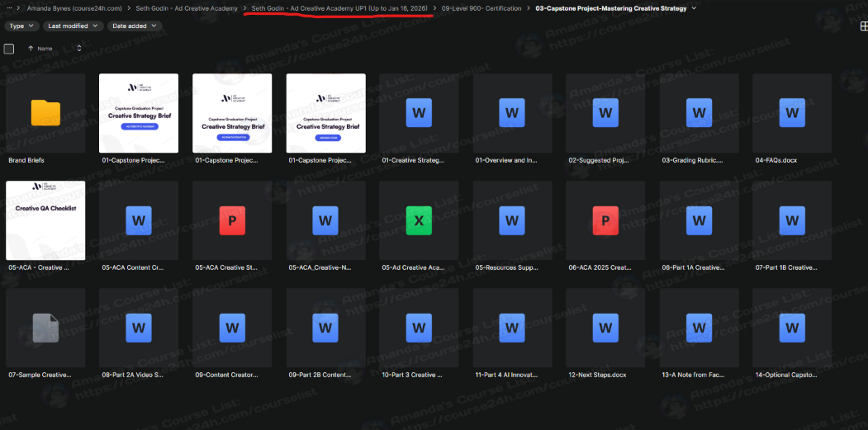The width and height of the screenshot is (868, 430).
Task: Open the 04-FAQs.docx Word file
Action: [792, 113]
